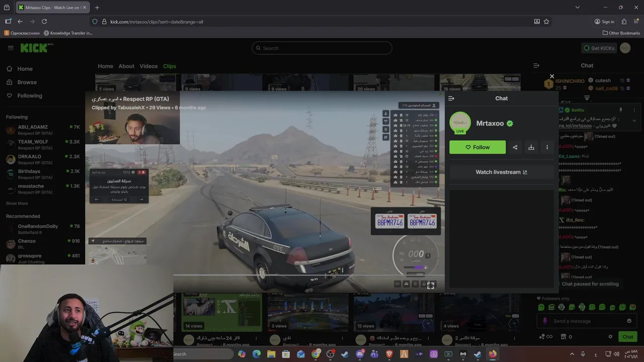Open Discord from the taskbar
Screen dimensions: 644x362
[x=360, y=354]
